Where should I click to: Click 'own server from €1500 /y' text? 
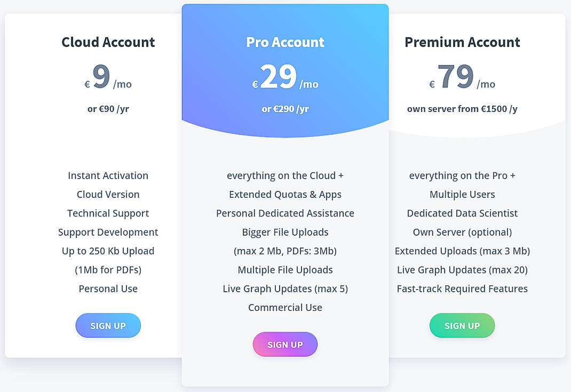(462, 109)
